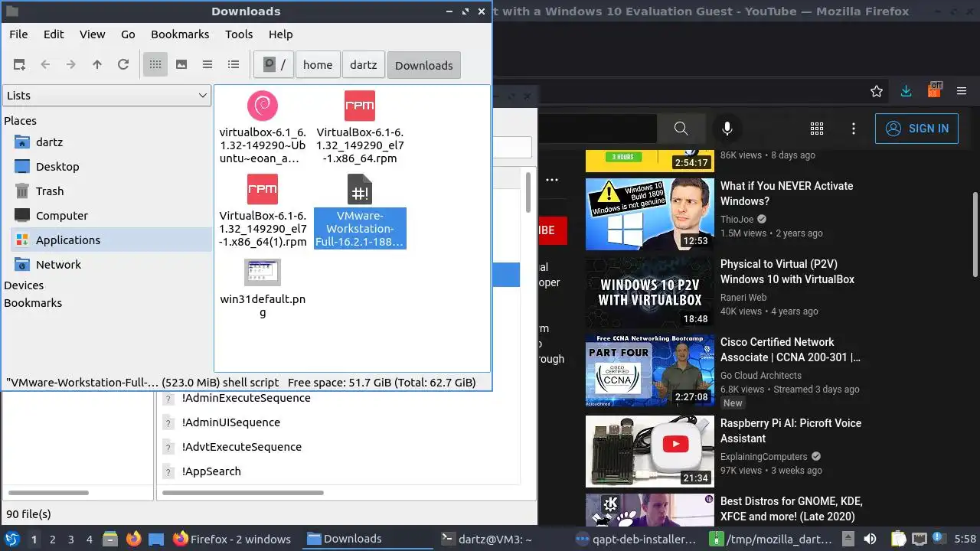
Task: Open the Tools menu
Action: coord(239,34)
